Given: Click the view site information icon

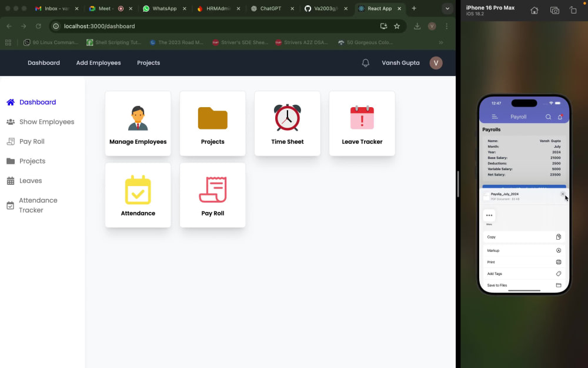Looking at the screenshot, I should 56,26.
